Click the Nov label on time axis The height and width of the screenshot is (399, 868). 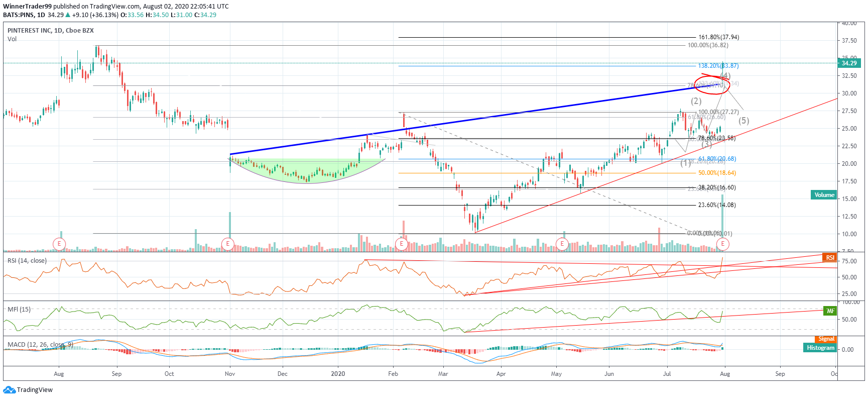pos(230,374)
